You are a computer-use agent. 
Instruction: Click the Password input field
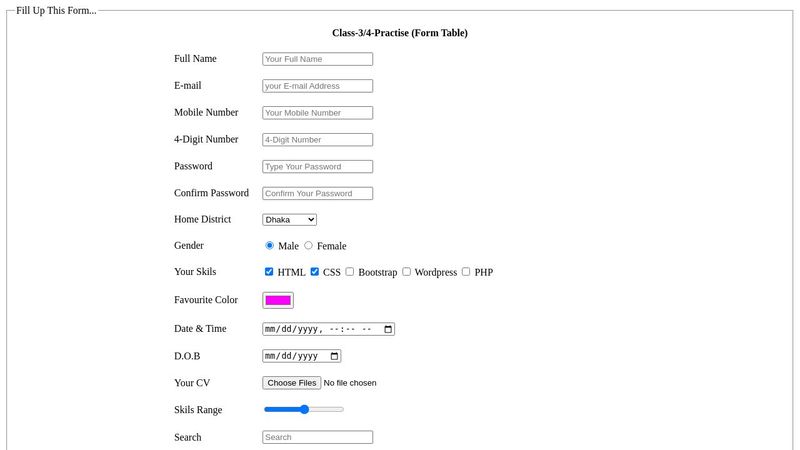click(x=317, y=166)
